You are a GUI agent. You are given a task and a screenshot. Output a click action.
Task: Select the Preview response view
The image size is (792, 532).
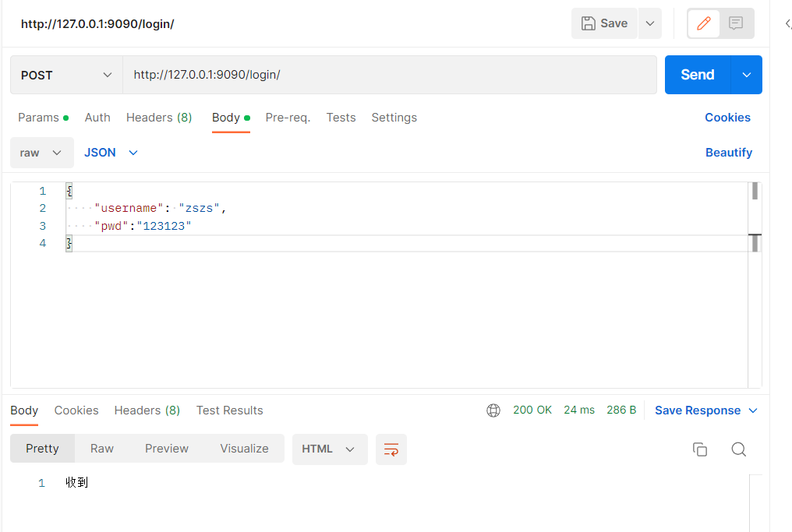(167, 449)
